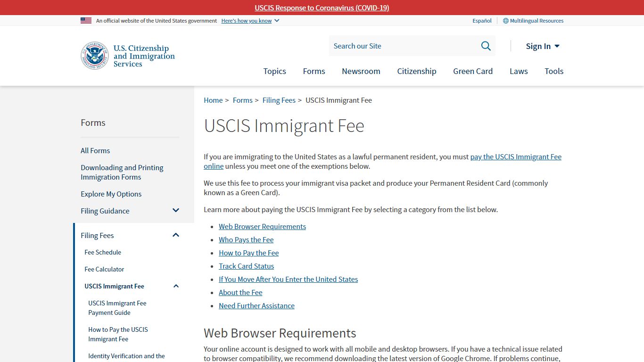Open Downloading and Printing Immigration Forms

(122, 172)
